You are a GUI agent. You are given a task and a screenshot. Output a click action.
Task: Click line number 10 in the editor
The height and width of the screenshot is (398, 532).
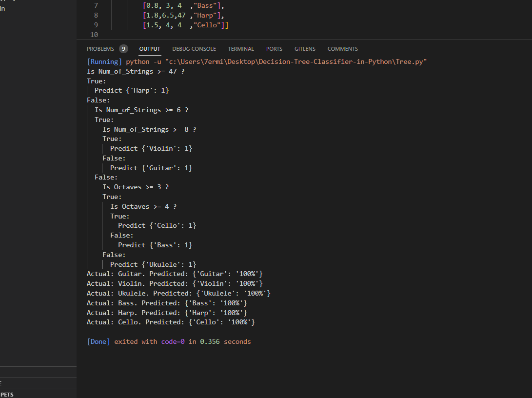coord(94,34)
